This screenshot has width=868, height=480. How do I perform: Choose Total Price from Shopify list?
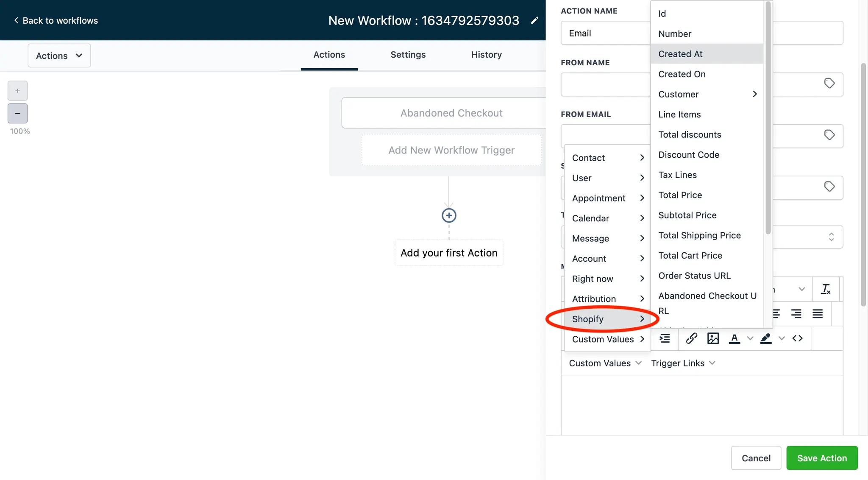pyautogui.click(x=680, y=195)
